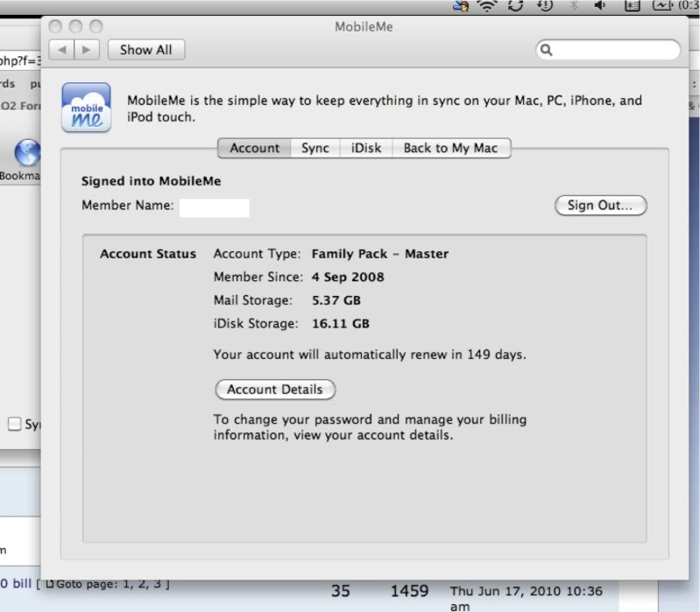Click the MobileMe cloud logo icon
700x612 pixels.
tap(86, 107)
